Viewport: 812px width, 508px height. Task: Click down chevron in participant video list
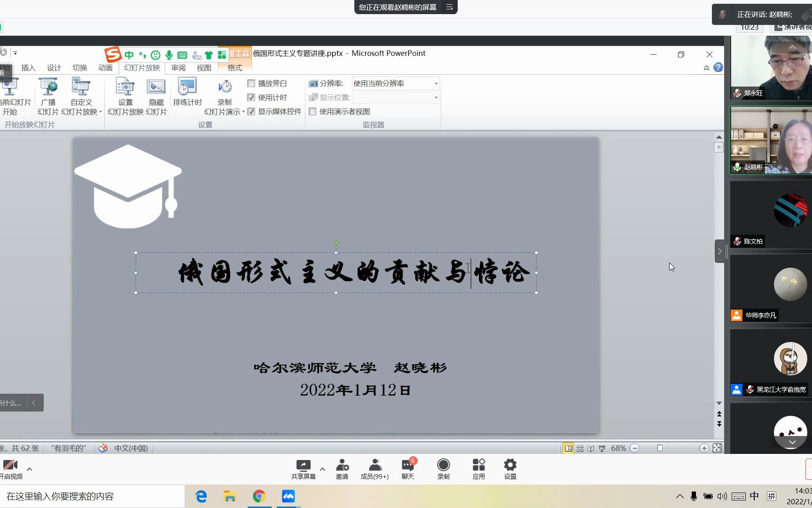pyautogui.click(x=792, y=442)
